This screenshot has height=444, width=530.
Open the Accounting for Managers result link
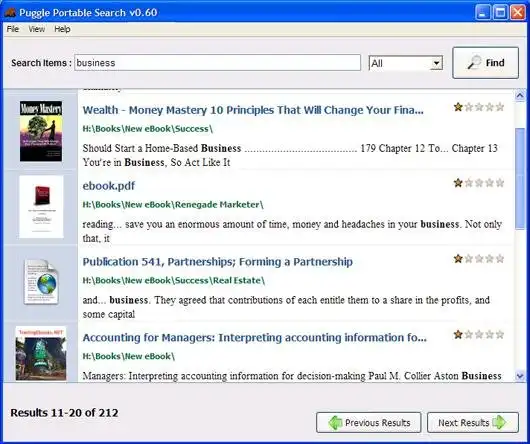point(255,338)
